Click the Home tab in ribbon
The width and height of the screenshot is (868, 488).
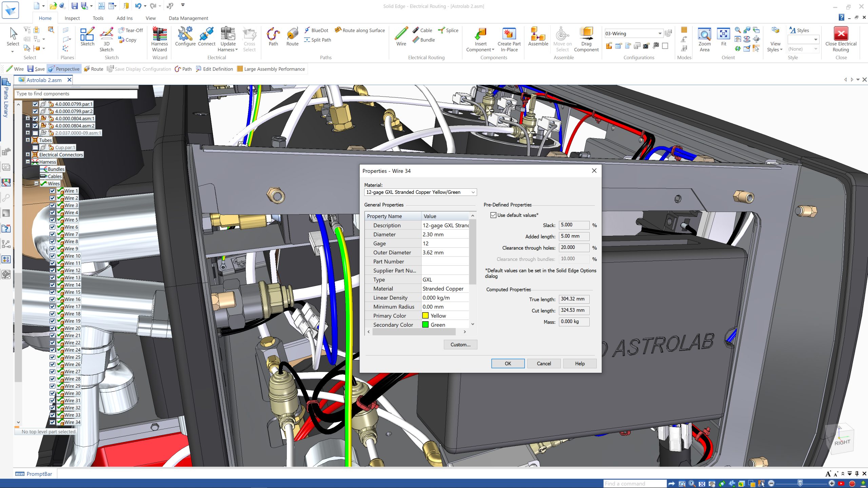[44, 19]
